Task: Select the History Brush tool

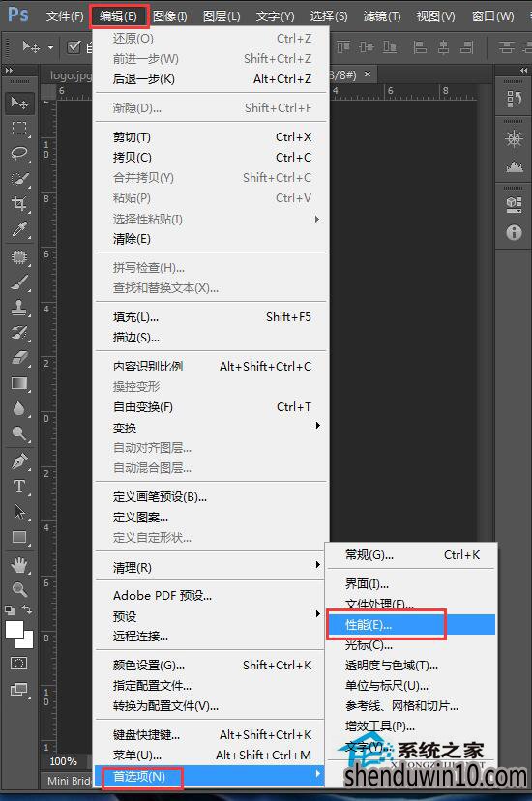Action: tap(19, 333)
